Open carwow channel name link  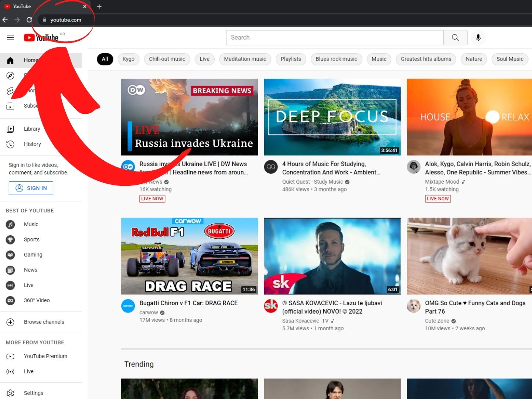pos(149,313)
